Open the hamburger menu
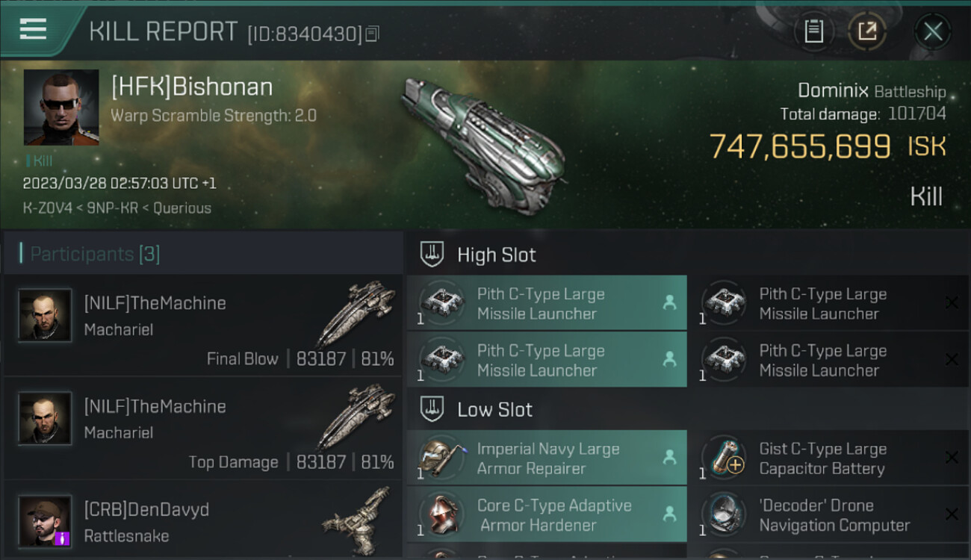This screenshot has width=971, height=560. (x=34, y=30)
